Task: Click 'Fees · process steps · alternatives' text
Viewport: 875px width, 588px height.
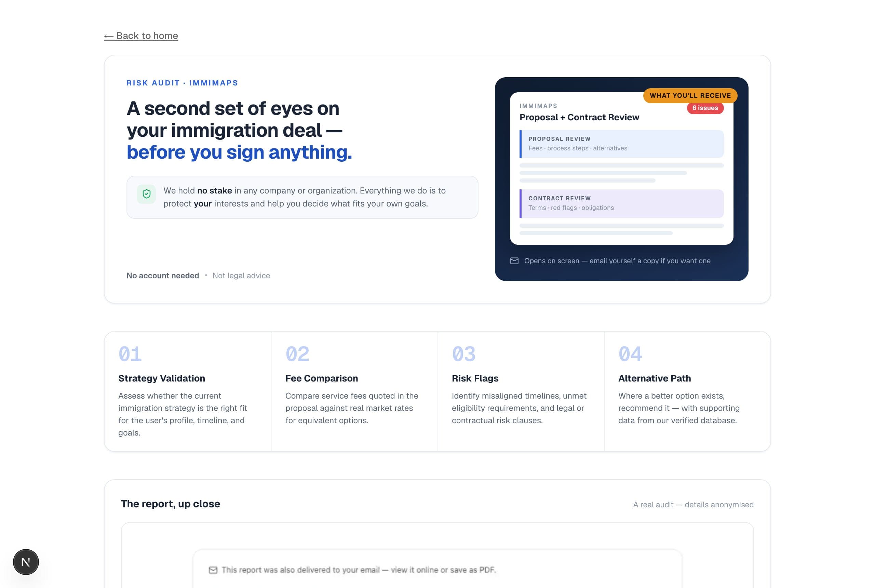Action: tap(578, 148)
